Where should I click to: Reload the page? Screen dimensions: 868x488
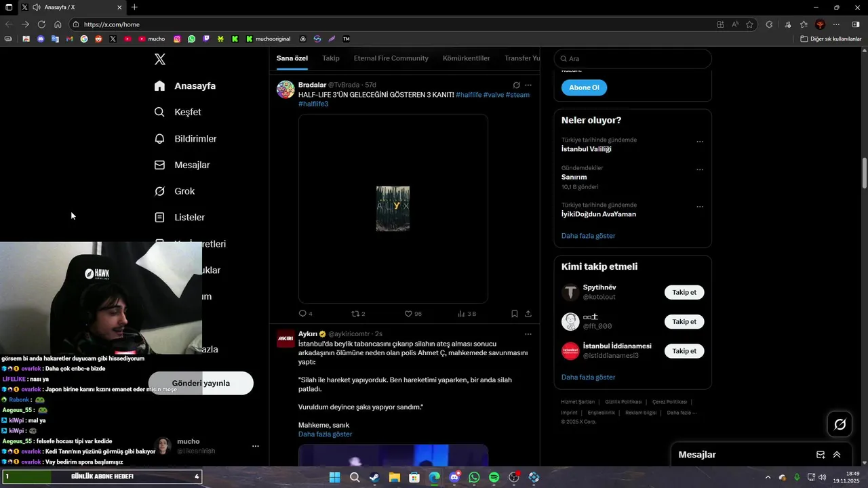[x=41, y=24]
